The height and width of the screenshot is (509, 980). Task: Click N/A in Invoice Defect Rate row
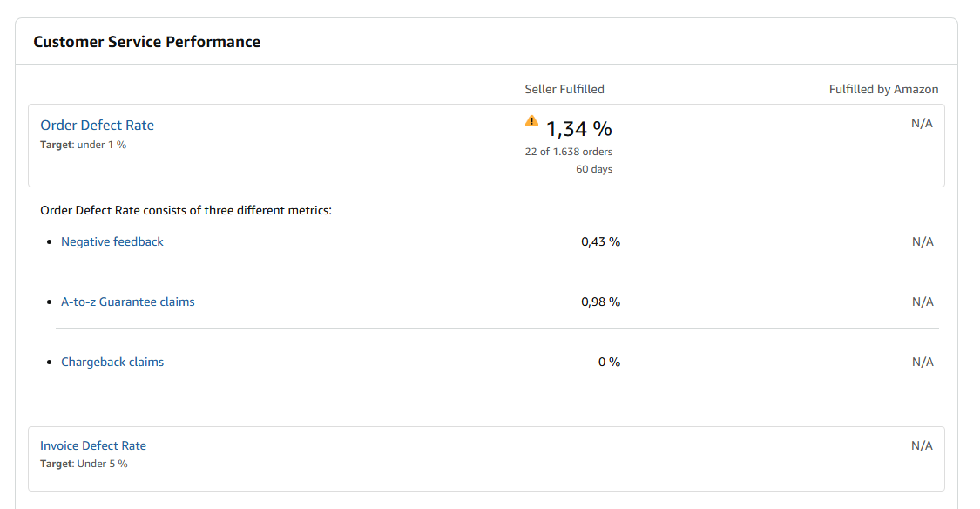click(x=922, y=445)
